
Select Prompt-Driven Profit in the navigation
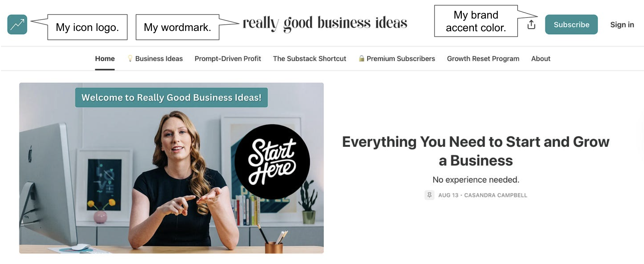228,58
